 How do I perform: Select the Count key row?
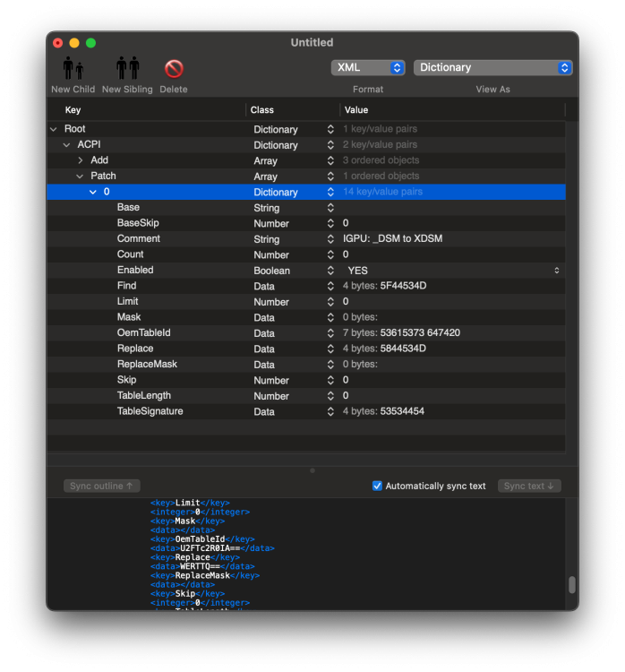[x=306, y=254]
